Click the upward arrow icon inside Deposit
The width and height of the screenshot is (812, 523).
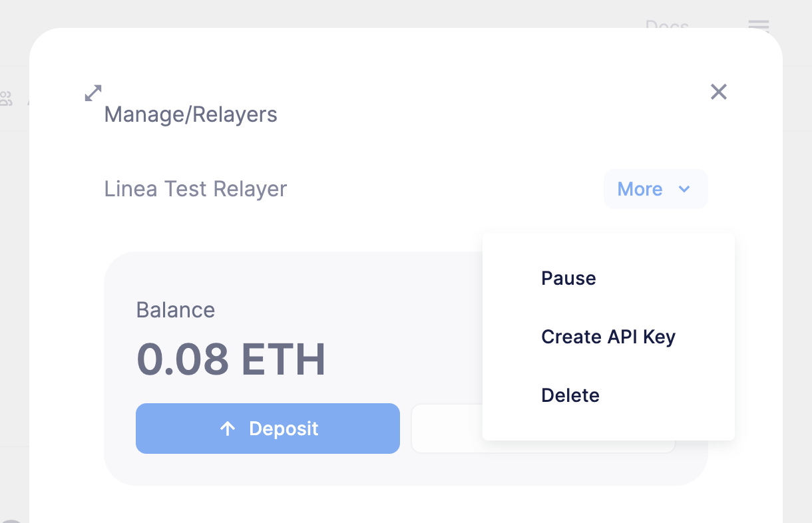tap(228, 429)
